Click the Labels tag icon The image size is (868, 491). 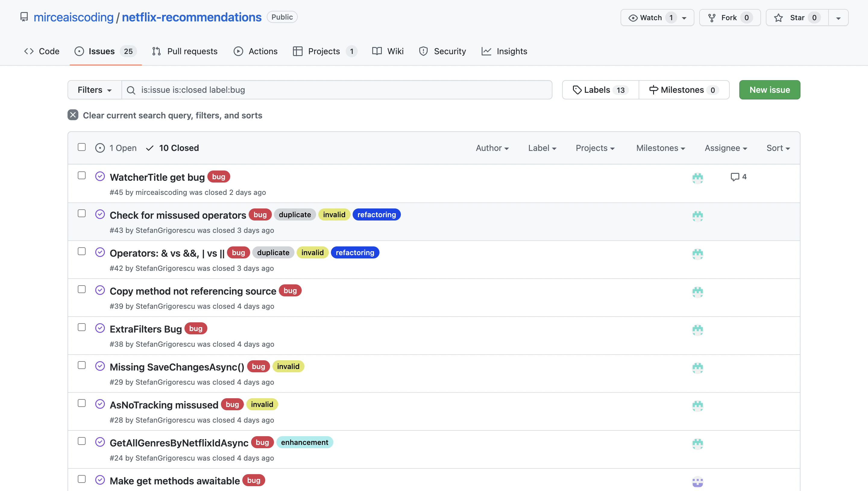[x=577, y=89]
